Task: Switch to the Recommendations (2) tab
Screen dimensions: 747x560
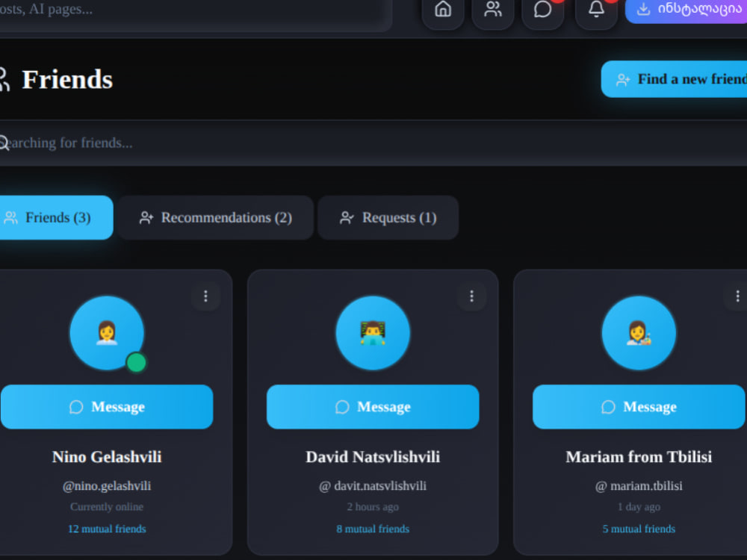Action: point(215,217)
